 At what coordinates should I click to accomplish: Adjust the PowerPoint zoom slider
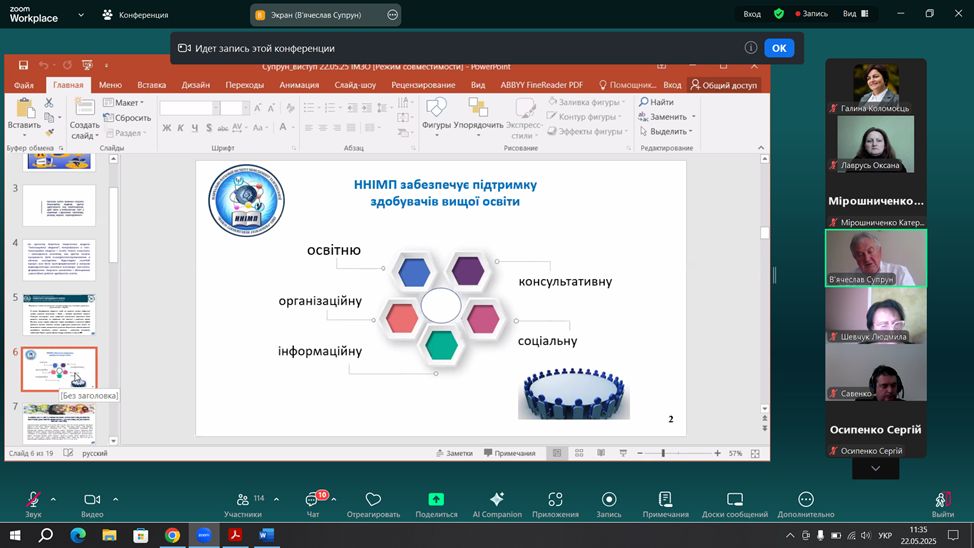[664, 453]
